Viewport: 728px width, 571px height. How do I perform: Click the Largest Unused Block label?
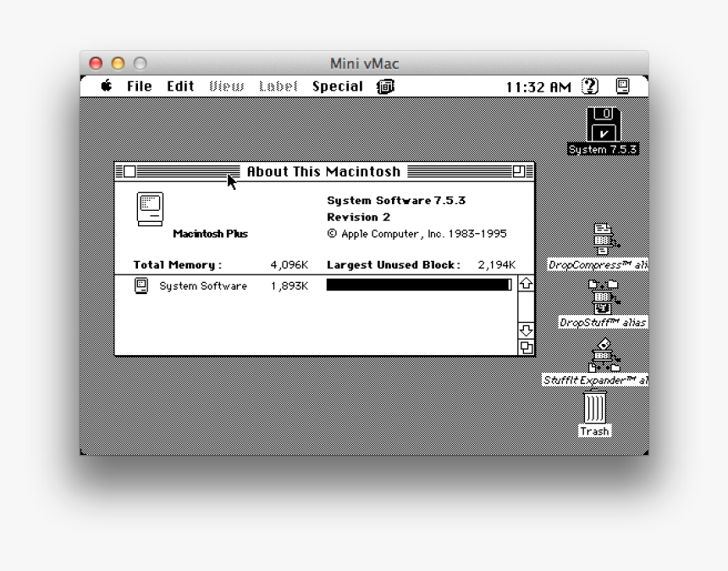[394, 265]
